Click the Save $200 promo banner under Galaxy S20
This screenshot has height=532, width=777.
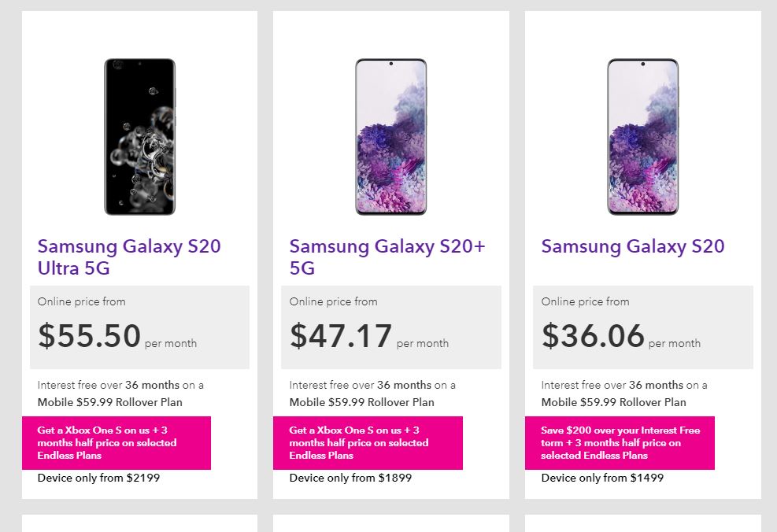[620, 443]
